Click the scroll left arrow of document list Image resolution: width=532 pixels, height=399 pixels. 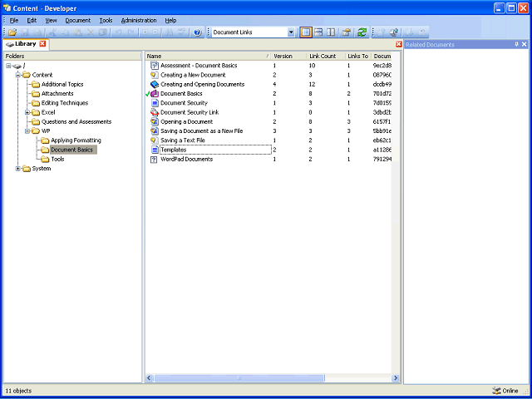150,378
